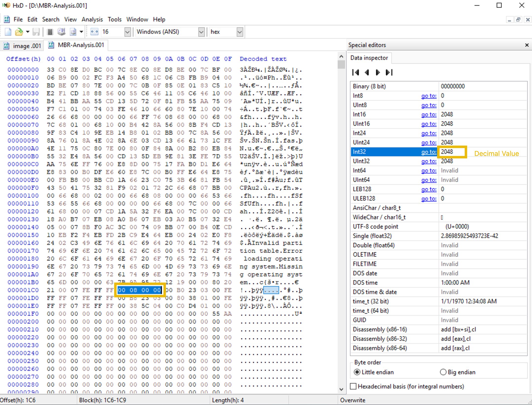Click go to link for Int16

click(429, 115)
